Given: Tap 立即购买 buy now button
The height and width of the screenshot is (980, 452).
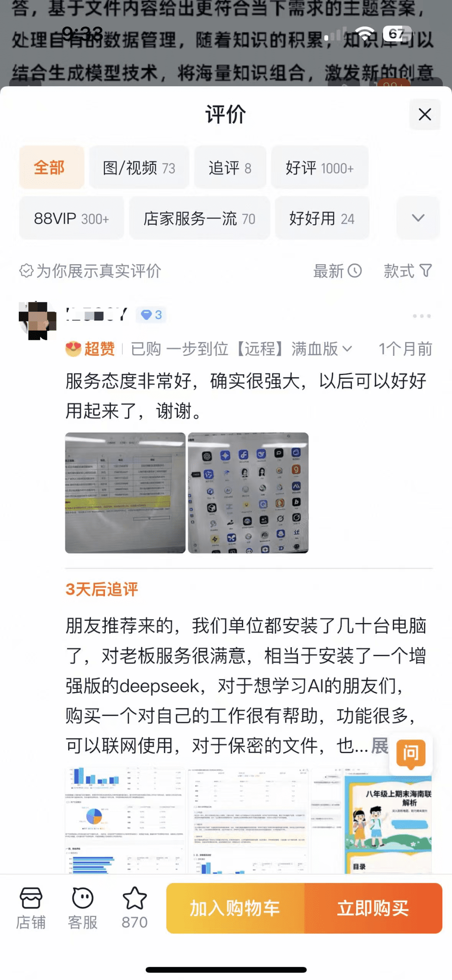Looking at the screenshot, I should click(x=373, y=908).
